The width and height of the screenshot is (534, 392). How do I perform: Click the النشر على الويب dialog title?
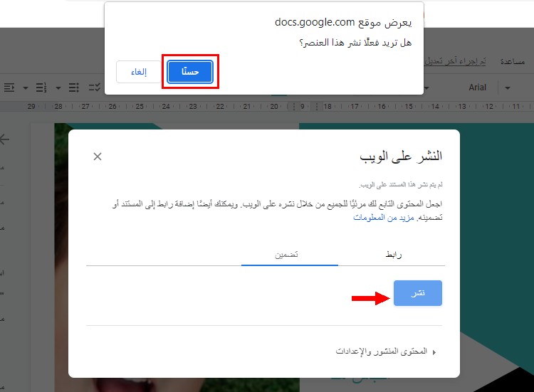401,157
